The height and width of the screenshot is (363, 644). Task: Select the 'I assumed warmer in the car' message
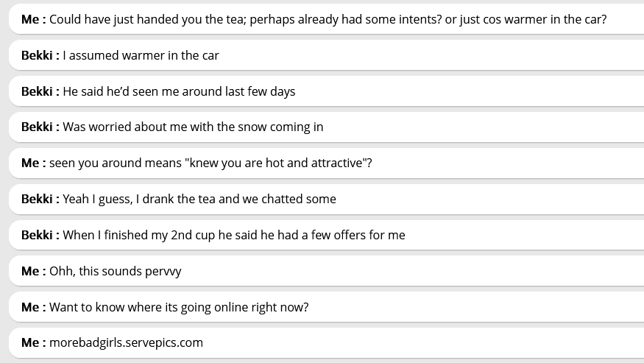pyautogui.click(x=141, y=55)
